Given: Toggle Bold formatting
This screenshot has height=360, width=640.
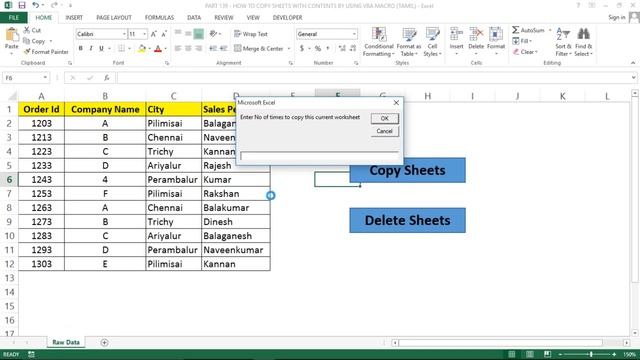Looking at the screenshot, I should (x=81, y=48).
